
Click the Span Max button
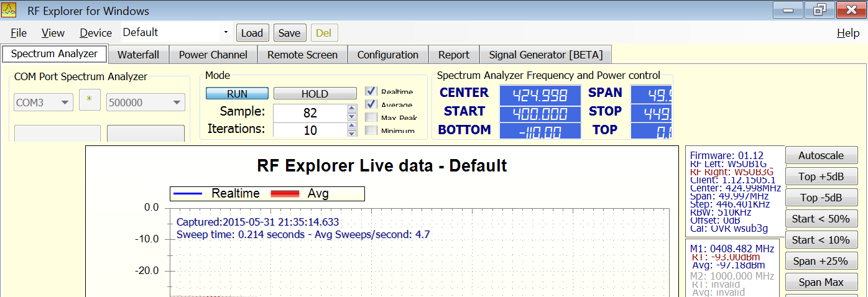(821, 282)
